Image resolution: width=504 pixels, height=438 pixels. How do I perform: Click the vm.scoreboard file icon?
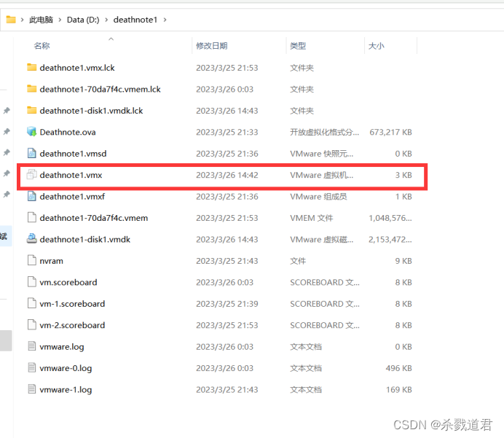[31, 282]
